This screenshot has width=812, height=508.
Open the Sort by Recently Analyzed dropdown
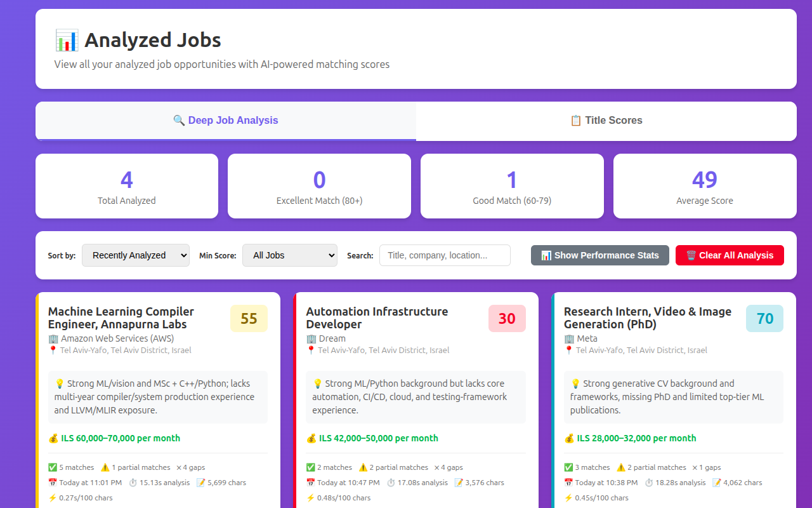[135, 255]
